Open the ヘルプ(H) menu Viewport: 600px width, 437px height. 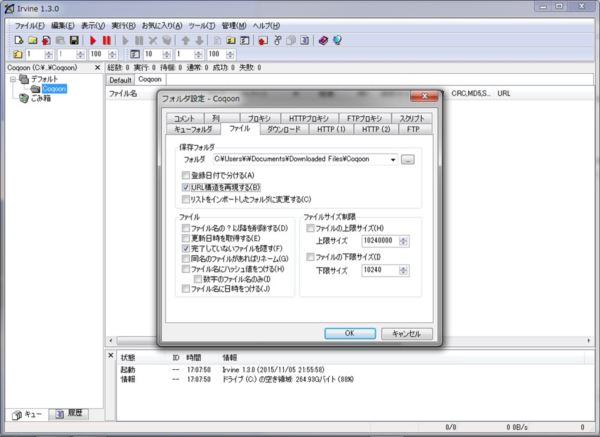coord(266,26)
